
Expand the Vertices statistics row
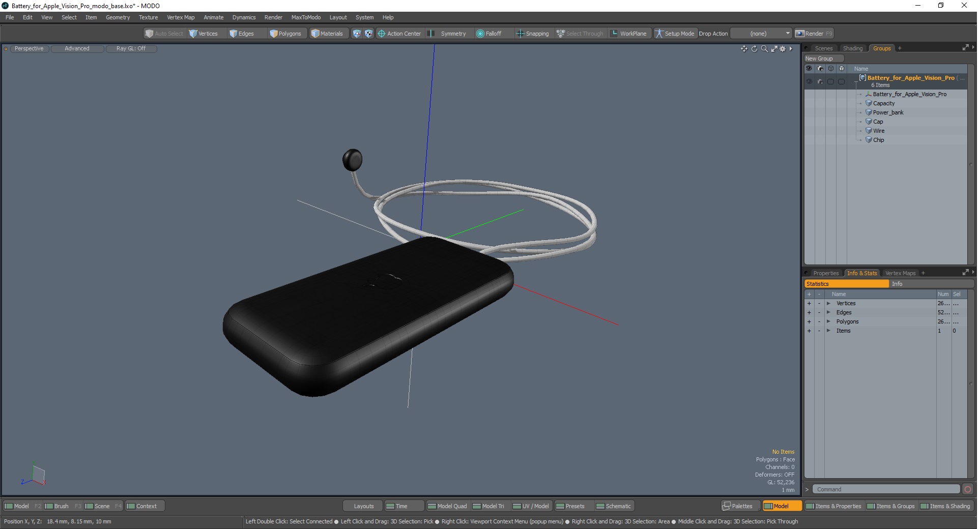tap(828, 304)
